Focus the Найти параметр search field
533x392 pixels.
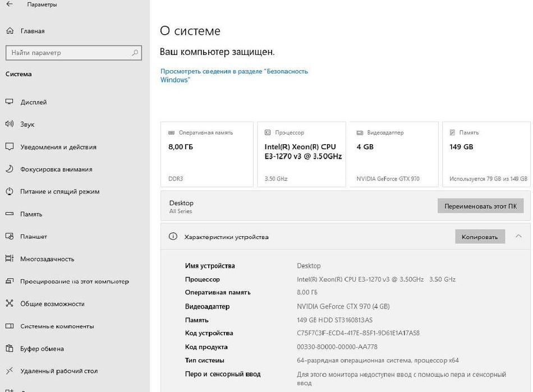tap(73, 53)
